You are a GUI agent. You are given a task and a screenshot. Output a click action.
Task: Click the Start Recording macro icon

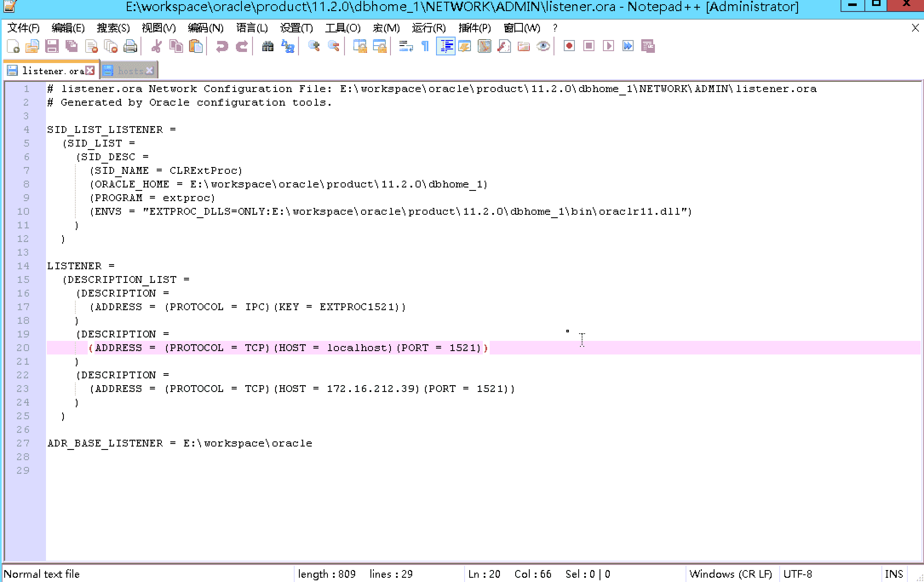tap(569, 46)
